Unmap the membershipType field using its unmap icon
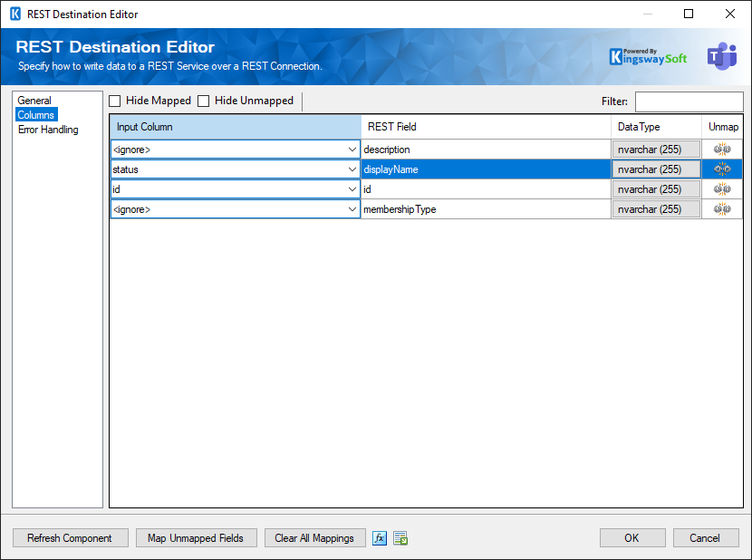The image size is (752, 560). click(723, 208)
